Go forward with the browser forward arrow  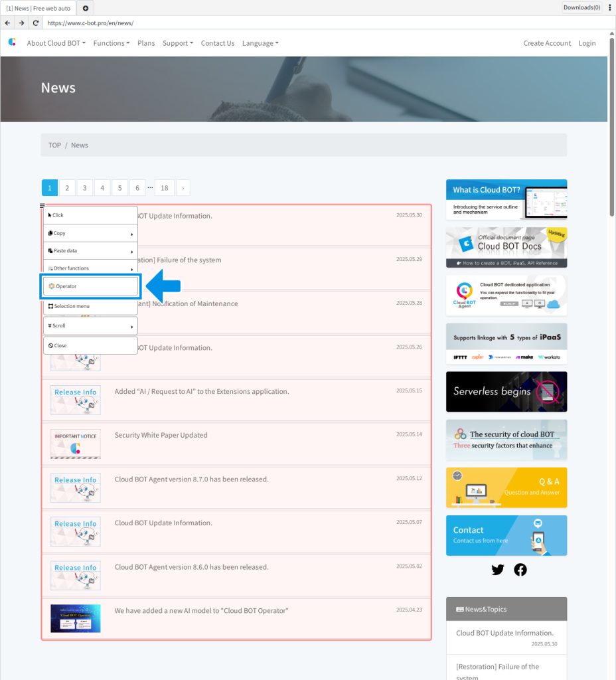tap(21, 23)
